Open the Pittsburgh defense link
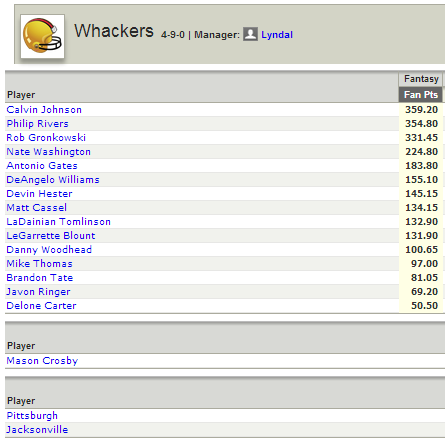 [32, 416]
